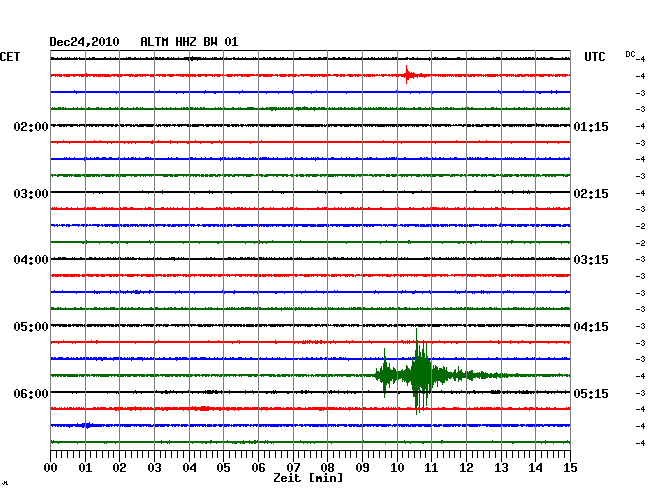Click minute tick label 15
This screenshot has height=494, width=650.
pos(570,467)
